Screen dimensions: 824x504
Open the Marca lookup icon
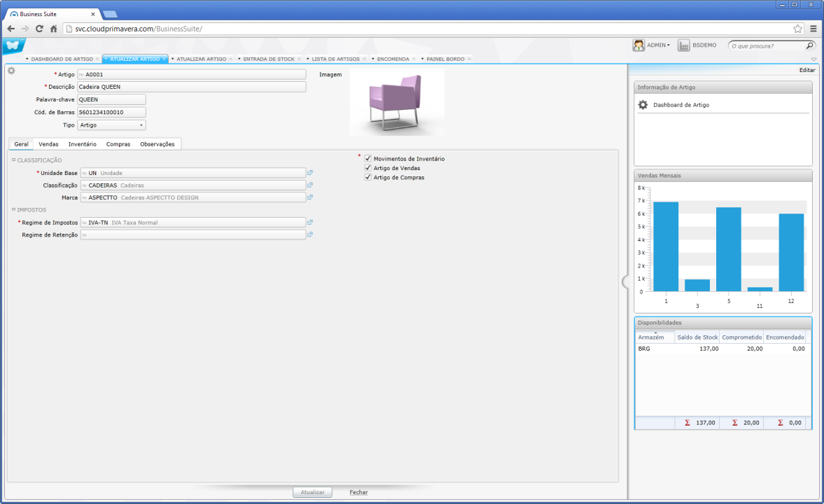pyautogui.click(x=309, y=197)
